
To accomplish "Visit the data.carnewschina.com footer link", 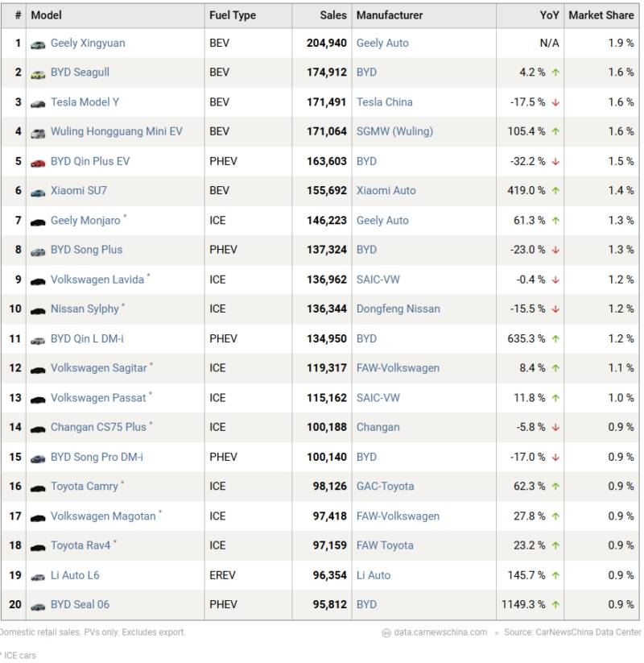I will pos(440,632).
